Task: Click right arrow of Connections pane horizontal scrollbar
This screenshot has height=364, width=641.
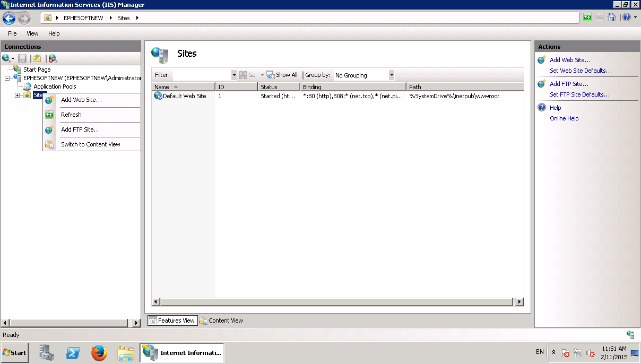Action: coord(136,323)
